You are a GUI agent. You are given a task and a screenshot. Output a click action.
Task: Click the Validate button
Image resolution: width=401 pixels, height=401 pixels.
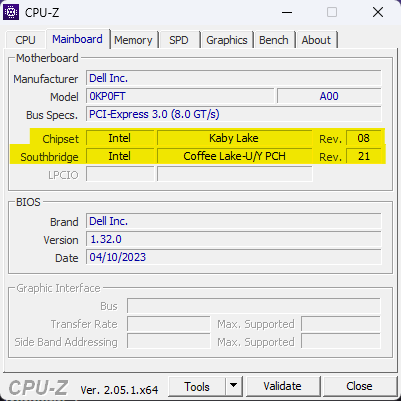283,387
